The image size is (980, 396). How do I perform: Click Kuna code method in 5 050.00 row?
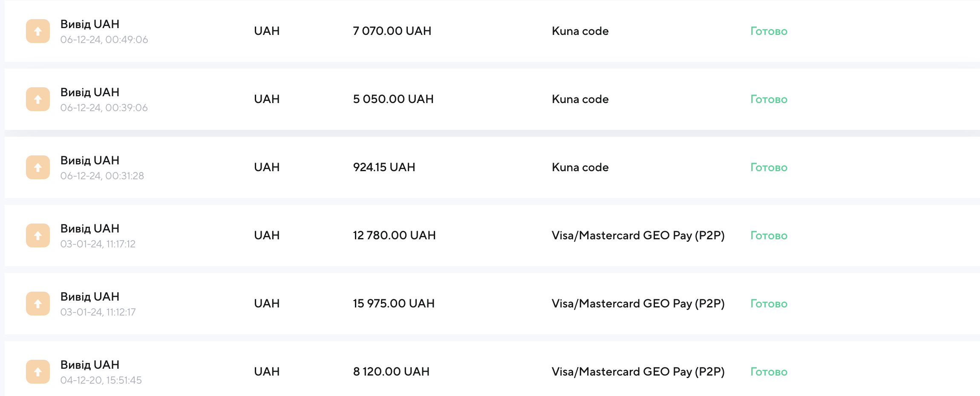pyautogui.click(x=580, y=99)
